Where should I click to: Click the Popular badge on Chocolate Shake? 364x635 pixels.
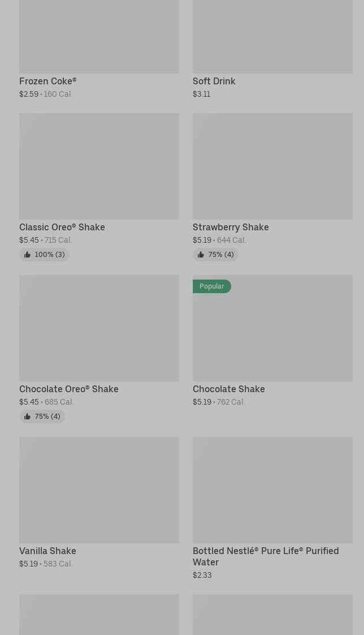point(212,286)
